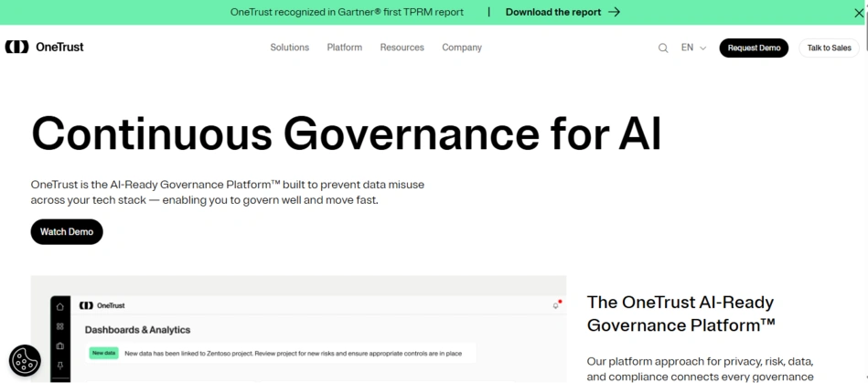This screenshot has height=383, width=868.
Task: Click the pin icon in dashboard sidebar
Action: click(x=60, y=366)
